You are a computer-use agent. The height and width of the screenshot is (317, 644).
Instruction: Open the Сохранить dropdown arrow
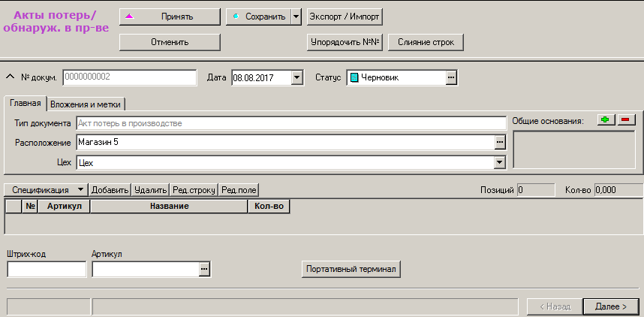coord(296,17)
